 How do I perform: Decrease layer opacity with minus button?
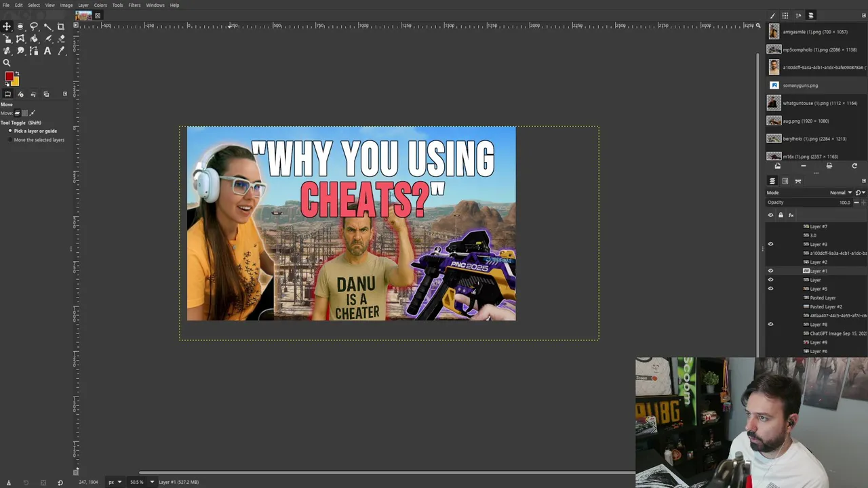tap(856, 203)
